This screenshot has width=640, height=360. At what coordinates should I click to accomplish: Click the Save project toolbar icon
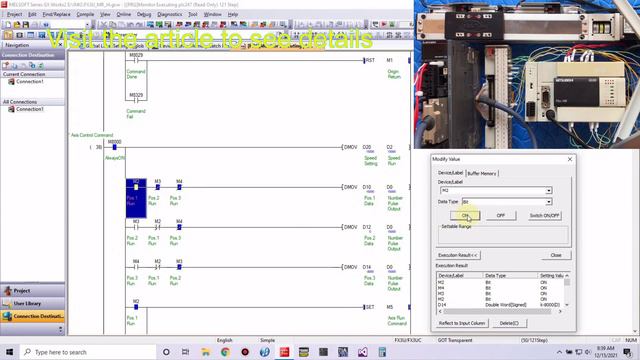coord(26,24)
